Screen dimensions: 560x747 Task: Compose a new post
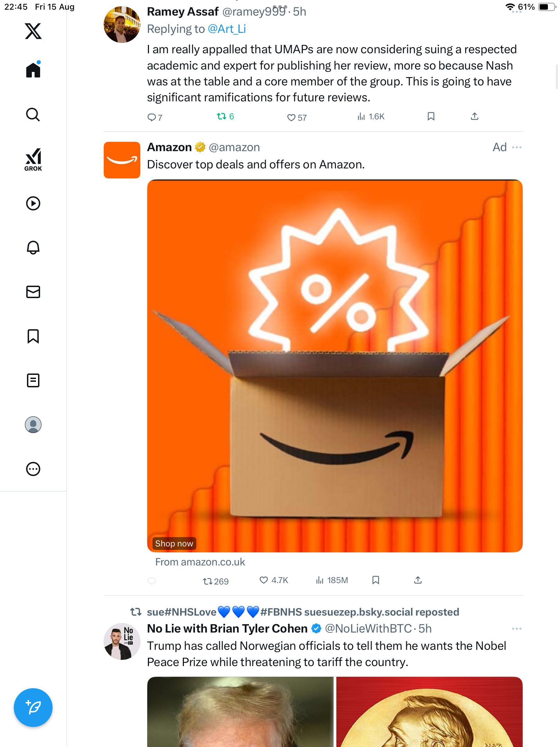33,708
